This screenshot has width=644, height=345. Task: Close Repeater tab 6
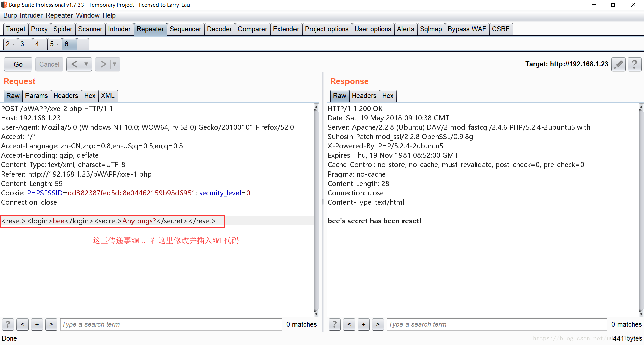[72, 45]
